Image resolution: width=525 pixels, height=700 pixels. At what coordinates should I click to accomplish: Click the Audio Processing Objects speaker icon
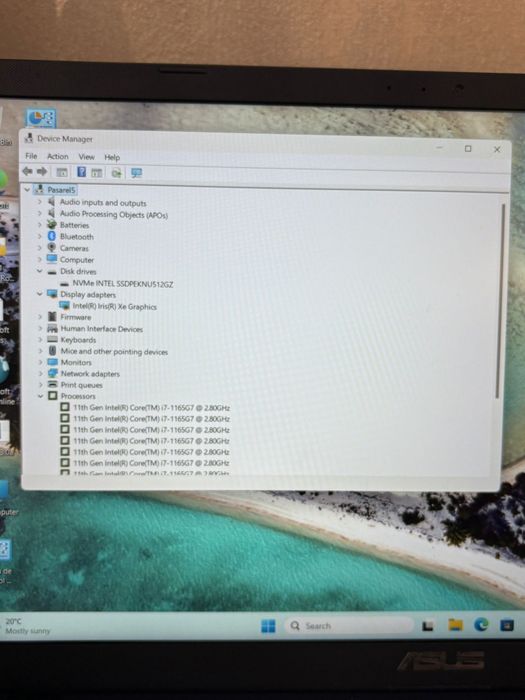click(51, 213)
